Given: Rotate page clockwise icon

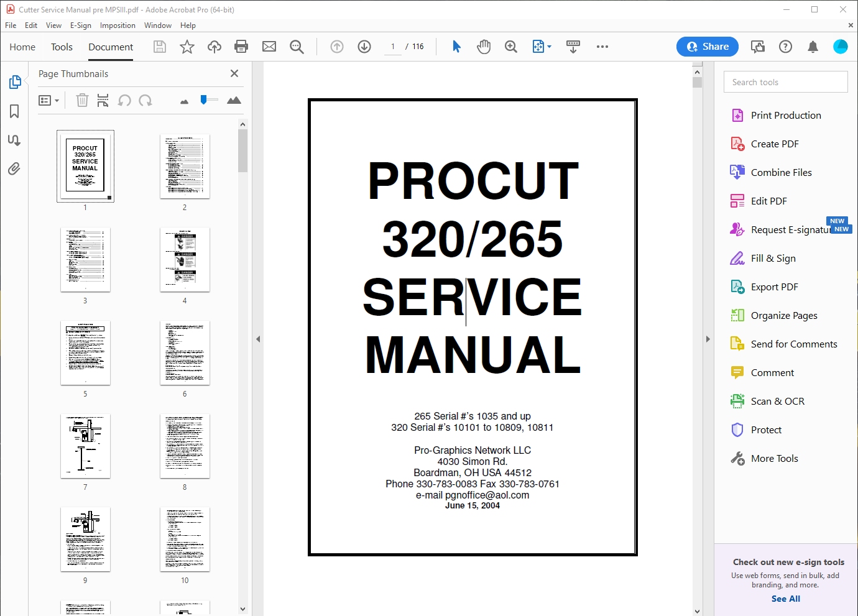Looking at the screenshot, I should tap(145, 100).
